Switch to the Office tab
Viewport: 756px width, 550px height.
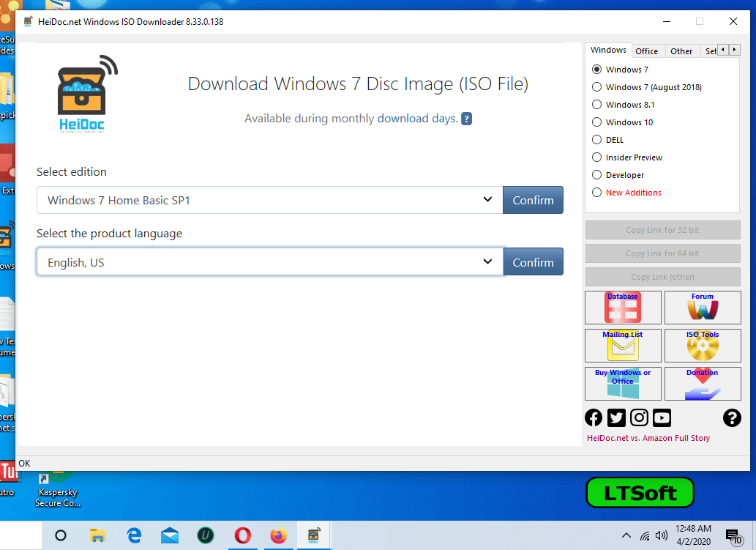coord(646,51)
